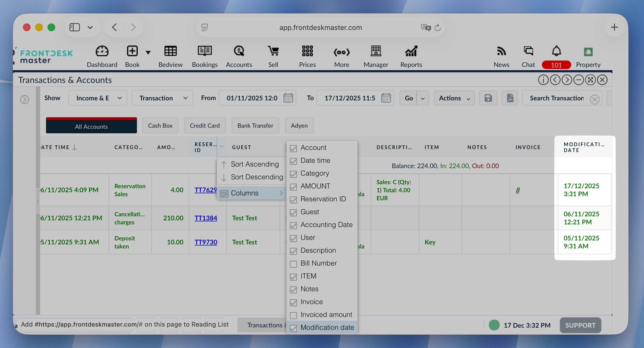Expand the Income & E dropdown
Screen dimensions: 644x348
[98, 98]
